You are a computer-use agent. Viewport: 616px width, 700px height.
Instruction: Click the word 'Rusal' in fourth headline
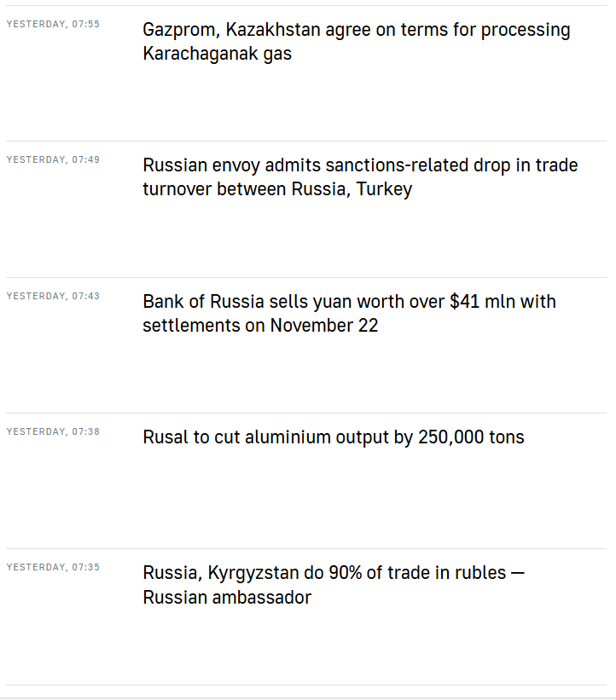coord(164,437)
